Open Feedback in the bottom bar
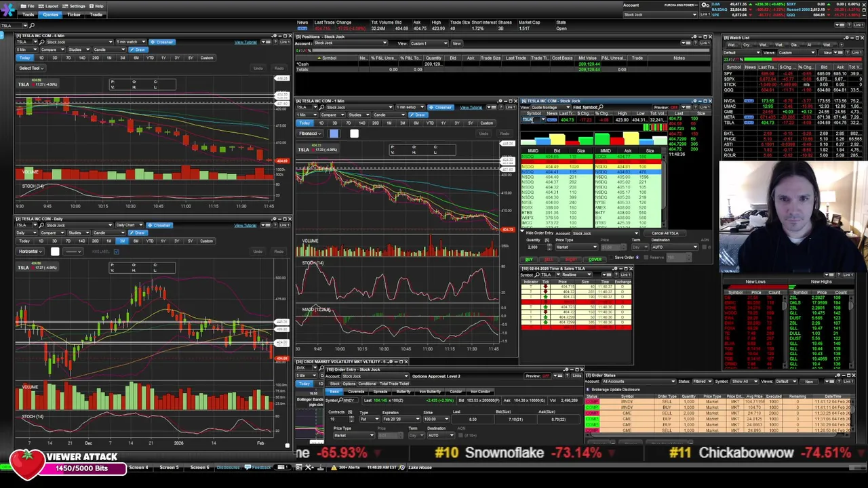This screenshot has height=488, width=868. [258, 467]
